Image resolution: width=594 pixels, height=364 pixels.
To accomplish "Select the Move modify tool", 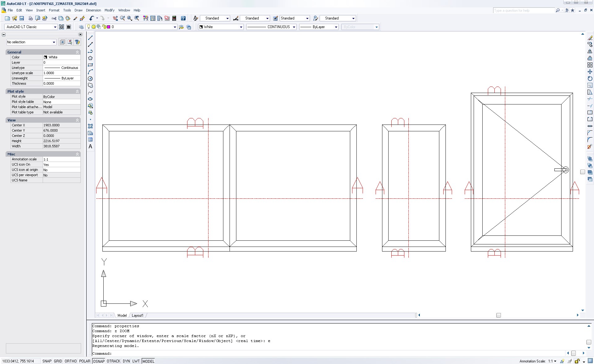I will point(590,72).
